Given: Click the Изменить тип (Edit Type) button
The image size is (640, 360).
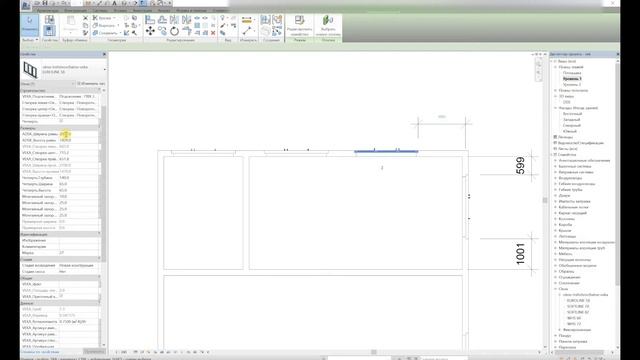Looking at the screenshot, I should pos(91,84).
